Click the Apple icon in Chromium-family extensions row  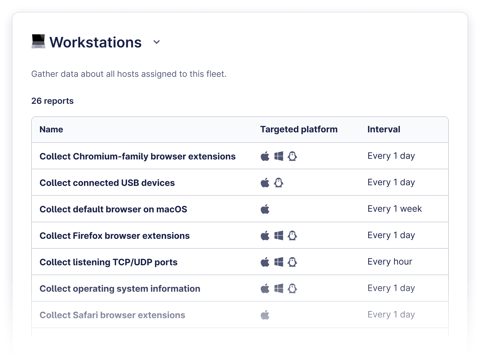(265, 156)
